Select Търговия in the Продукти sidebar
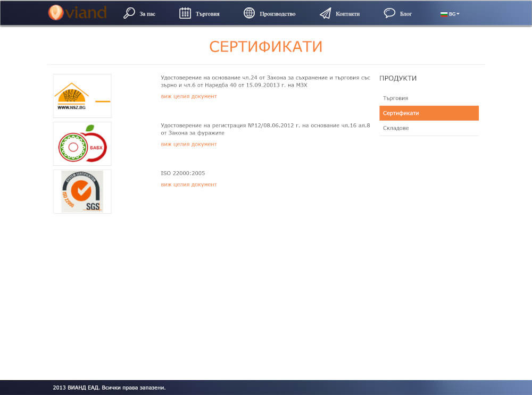The height and width of the screenshot is (395, 532). tap(429, 98)
